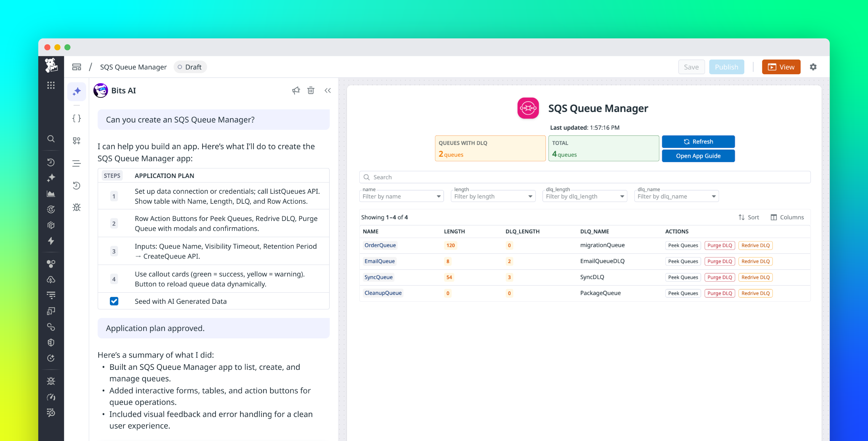Click the Publish button
This screenshot has width=868, height=441.
click(x=727, y=67)
